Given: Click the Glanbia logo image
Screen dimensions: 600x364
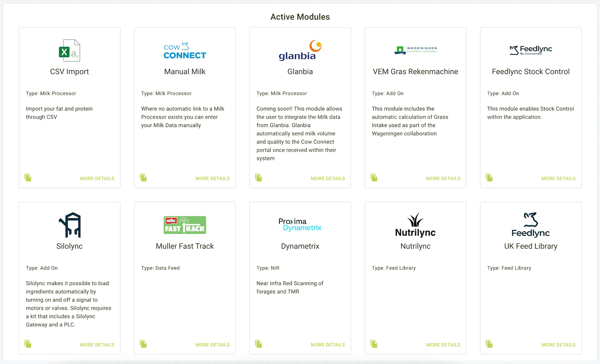Looking at the screenshot, I should pyautogui.click(x=300, y=50).
